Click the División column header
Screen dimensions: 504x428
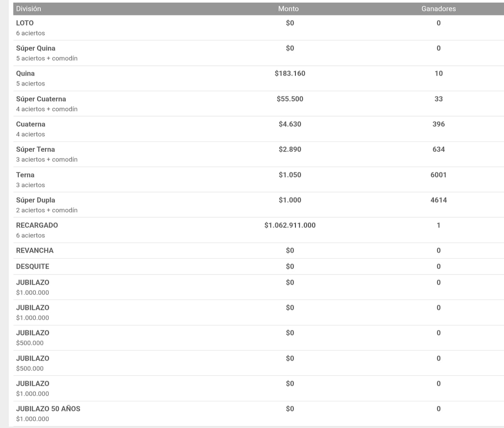pyautogui.click(x=29, y=8)
